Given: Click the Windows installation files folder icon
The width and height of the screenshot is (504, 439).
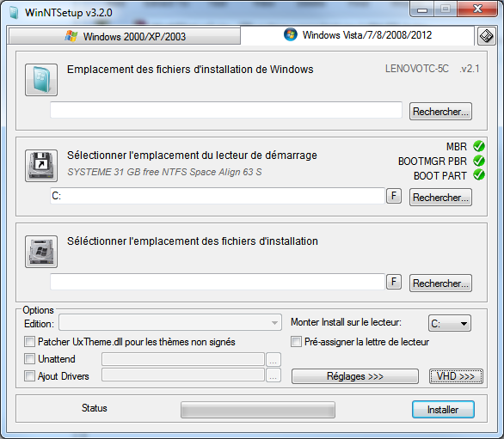Looking at the screenshot, I should tap(41, 80).
